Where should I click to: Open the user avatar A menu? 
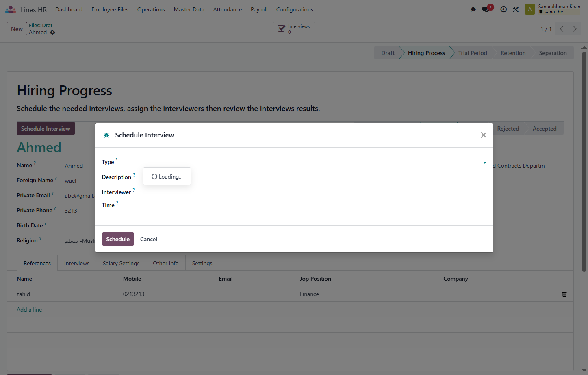point(529,9)
